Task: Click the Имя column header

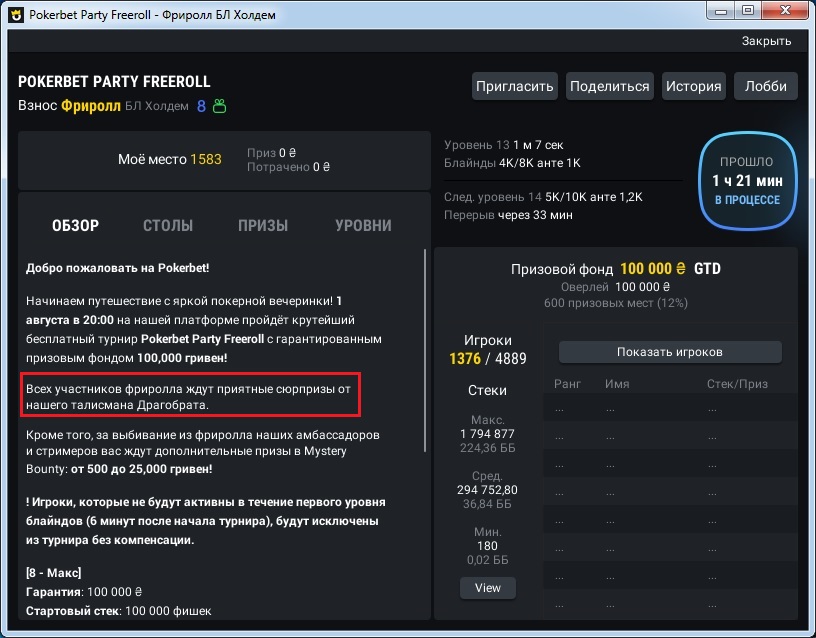Action: point(617,384)
